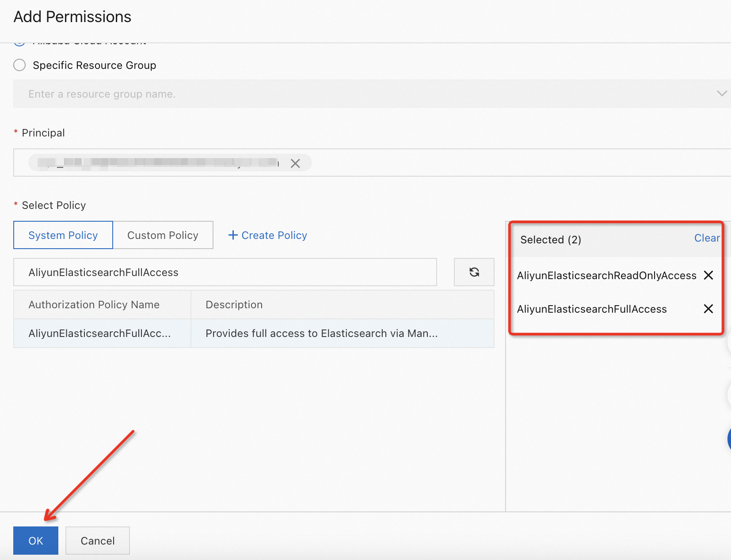
Task: Open the Create Policy link
Action: pos(268,235)
